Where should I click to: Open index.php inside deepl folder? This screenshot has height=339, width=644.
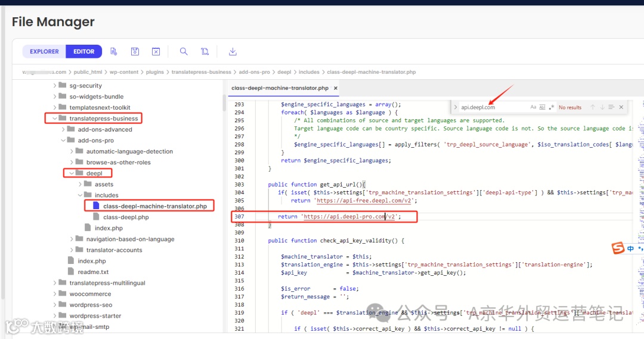(x=109, y=228)
